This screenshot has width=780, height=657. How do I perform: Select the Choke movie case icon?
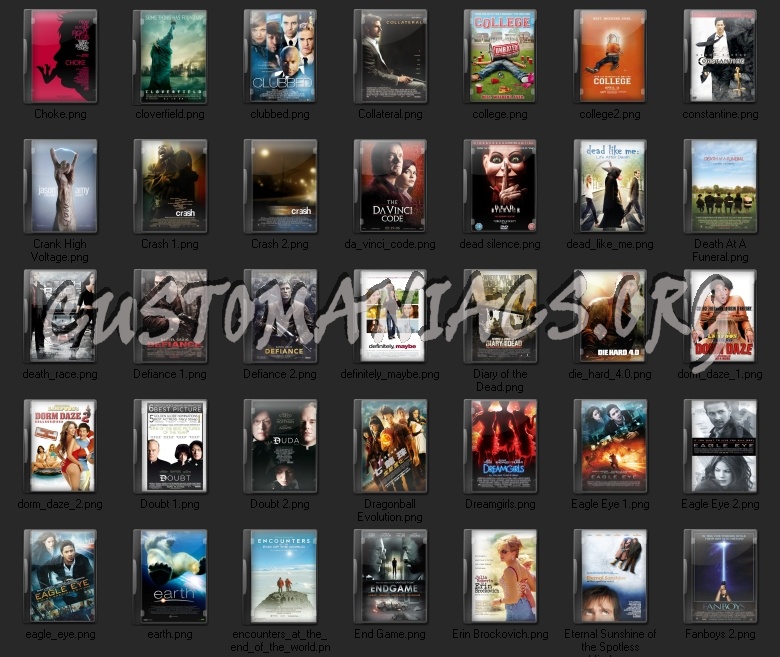(60, 56)
